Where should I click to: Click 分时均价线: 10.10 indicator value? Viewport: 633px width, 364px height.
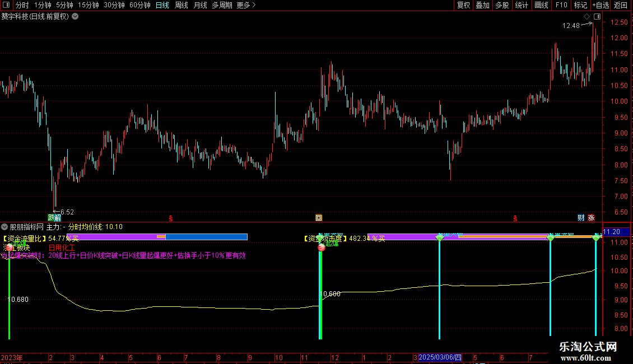tap(95, 227)
